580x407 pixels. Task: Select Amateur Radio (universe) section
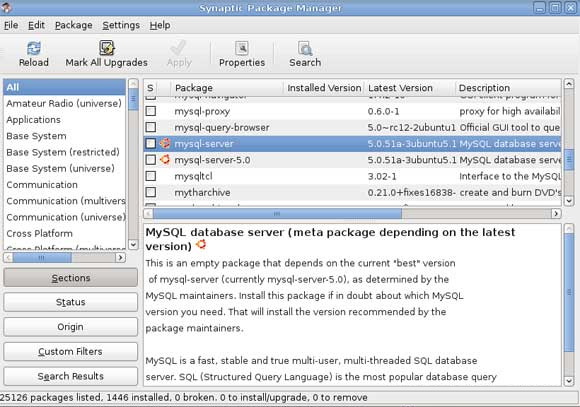click(x=64, y=103)
